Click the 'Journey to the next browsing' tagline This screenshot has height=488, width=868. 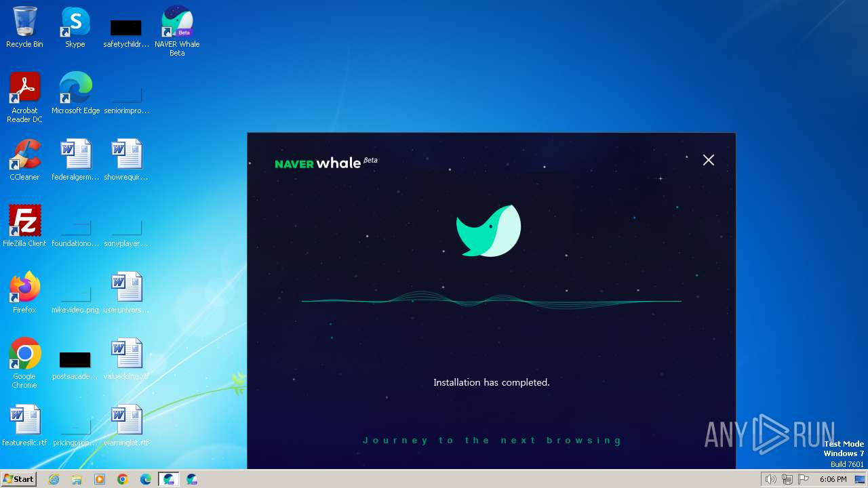click(493, 441)
